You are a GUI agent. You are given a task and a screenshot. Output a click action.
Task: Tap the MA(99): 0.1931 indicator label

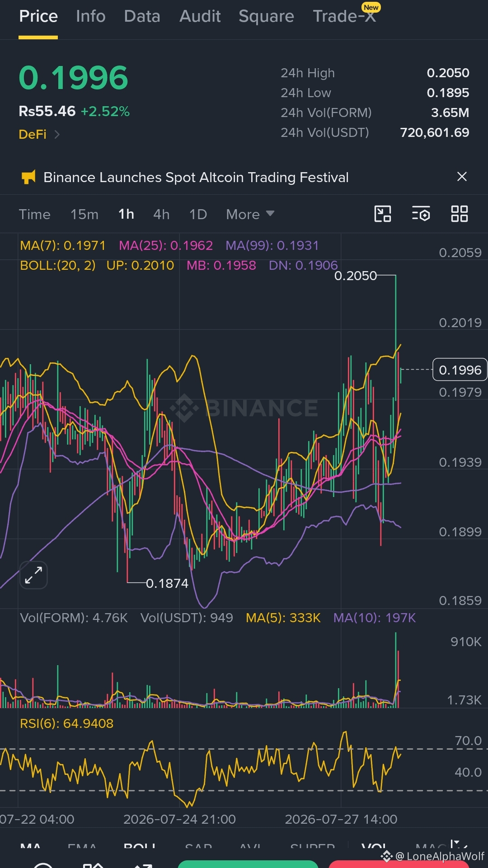pos(272,245)
